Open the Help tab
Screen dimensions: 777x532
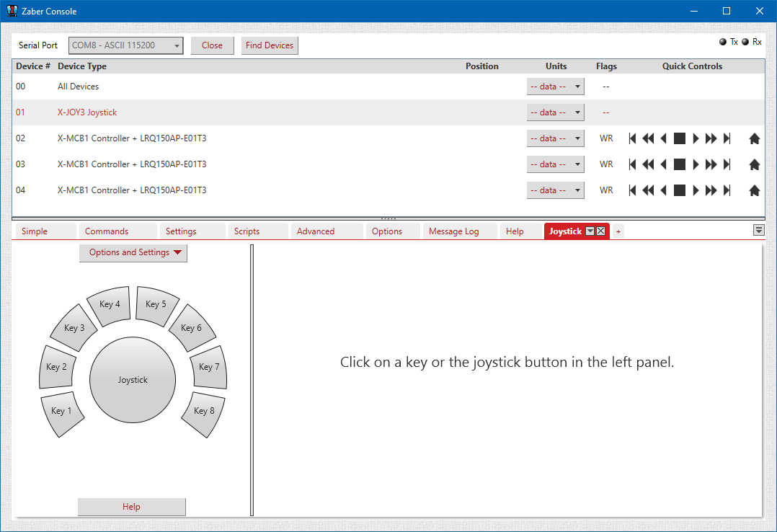pos(521,231)
